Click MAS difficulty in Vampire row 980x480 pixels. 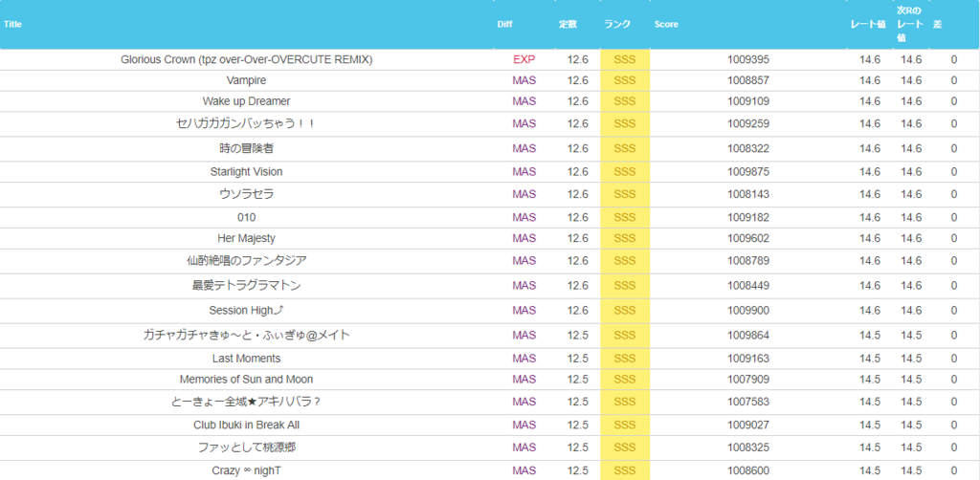click(x=524, y=80)
